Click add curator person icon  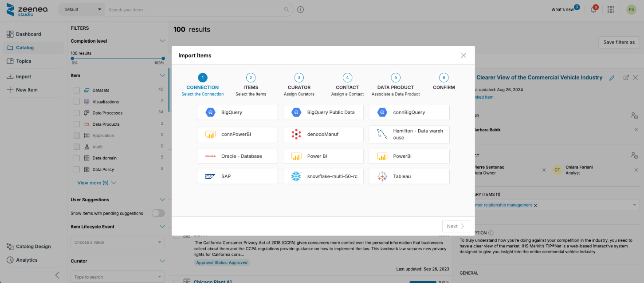pyautogui.click(x=634, y=116)
